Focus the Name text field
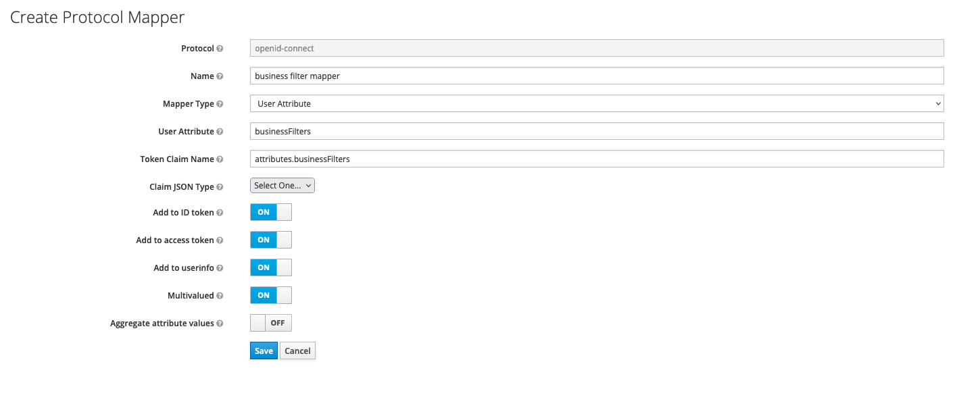 click(x=596, y=76)
